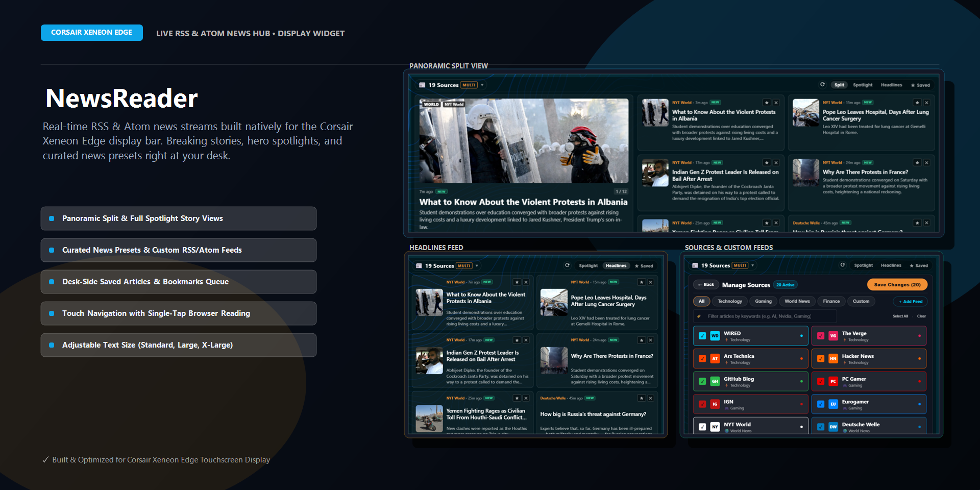The height and width of the screenshot is (490, 980).
Task: Dismiss the Indian Gen Z article in split view
Action: [776, 163]
